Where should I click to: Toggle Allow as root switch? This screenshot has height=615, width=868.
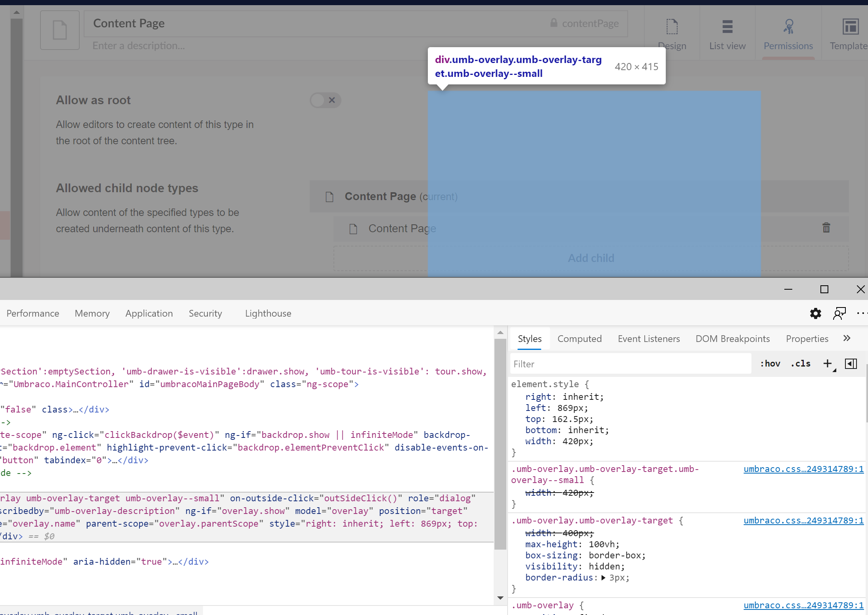[325, 100]
